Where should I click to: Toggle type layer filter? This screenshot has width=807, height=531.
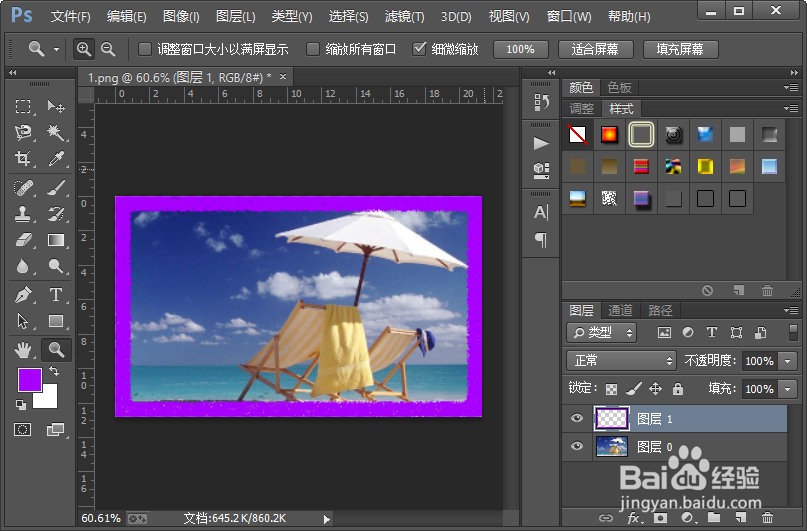712,333
